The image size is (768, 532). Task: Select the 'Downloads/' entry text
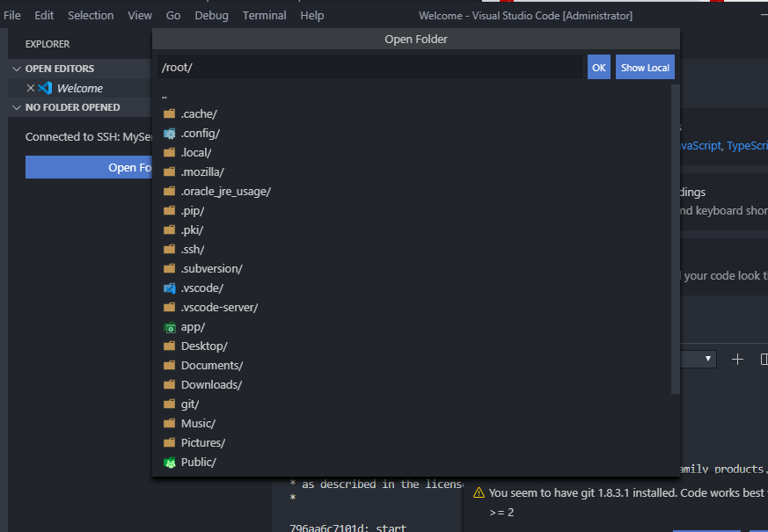[x=211, y=384]
